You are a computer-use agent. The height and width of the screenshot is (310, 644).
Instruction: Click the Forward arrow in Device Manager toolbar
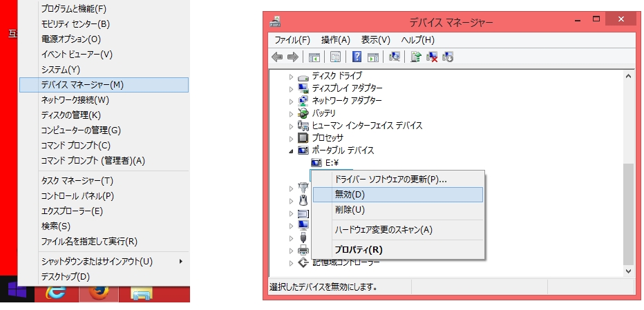click(292, 57)
